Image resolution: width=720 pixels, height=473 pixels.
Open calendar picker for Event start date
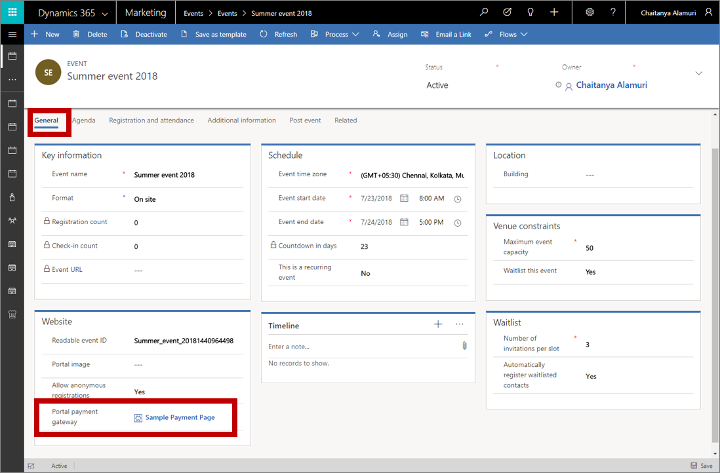(x=404, y=198)
